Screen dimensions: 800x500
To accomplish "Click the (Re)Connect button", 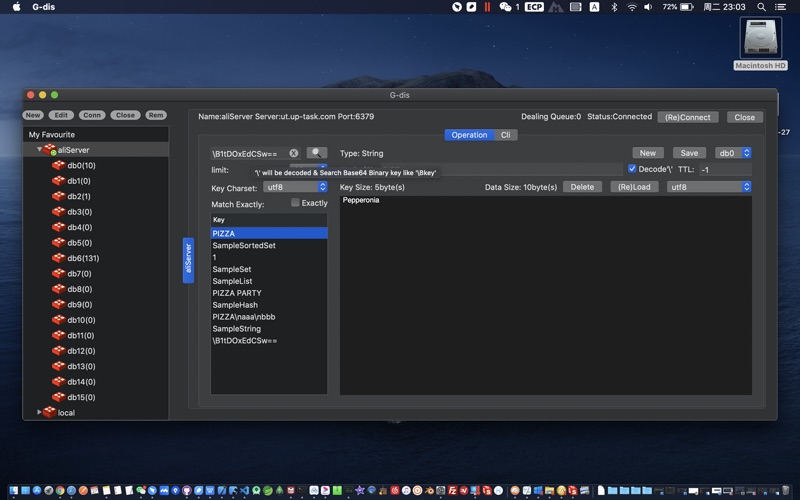I will tap(688, 117).
